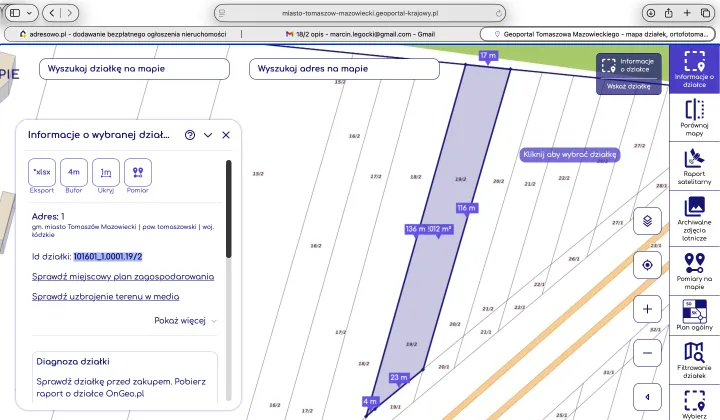The image size is (720, 420).
Task: Click the Diagnoza działki heading
Action: (73, 361)
